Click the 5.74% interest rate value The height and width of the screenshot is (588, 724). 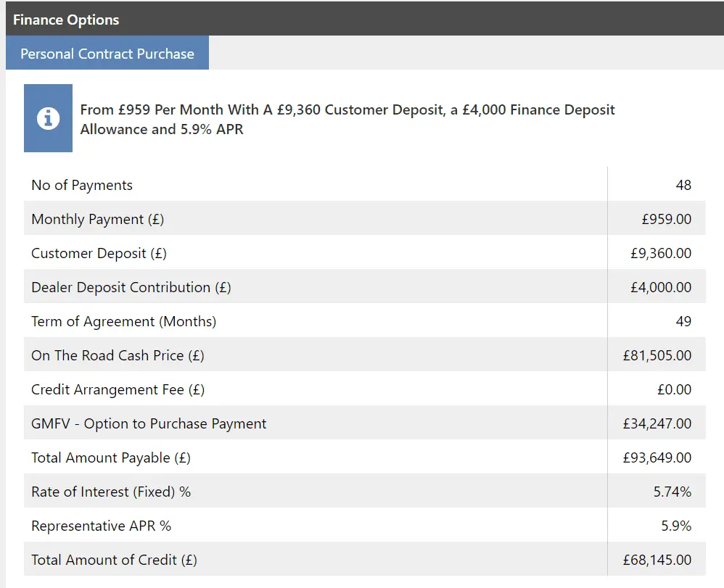pos(672,492)
